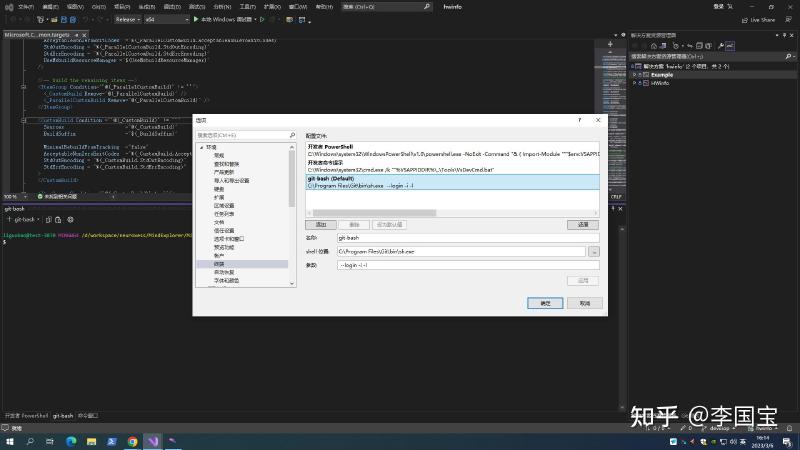This screenshot has height=450, width=800.
Task: Click the Chrome icon in the taskbar
Action: click(132, 441)
